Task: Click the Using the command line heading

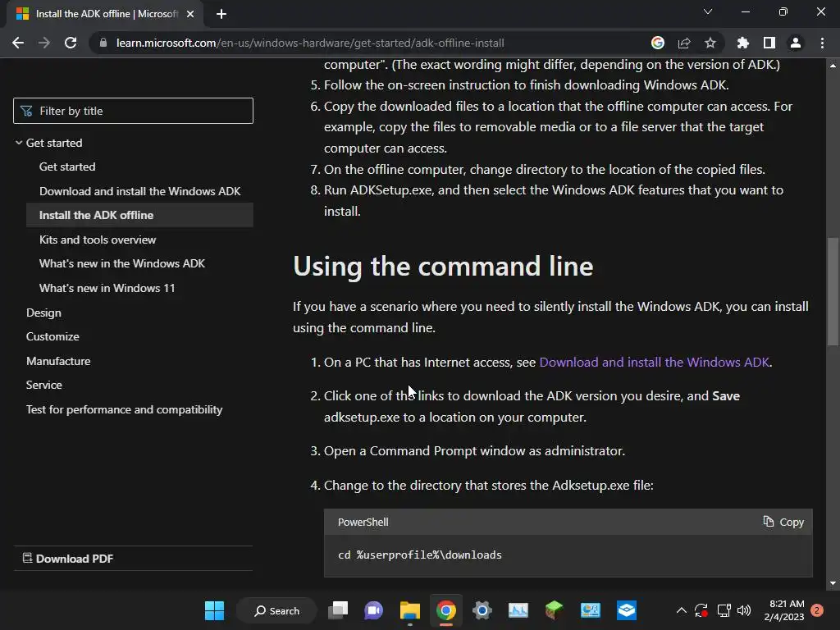Action: coord(443,267)
